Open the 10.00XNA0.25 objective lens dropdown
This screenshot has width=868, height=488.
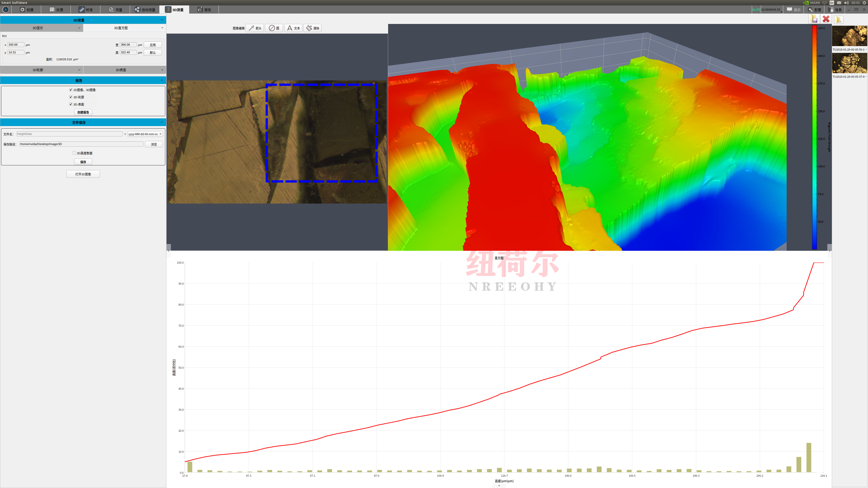point(771,10)
